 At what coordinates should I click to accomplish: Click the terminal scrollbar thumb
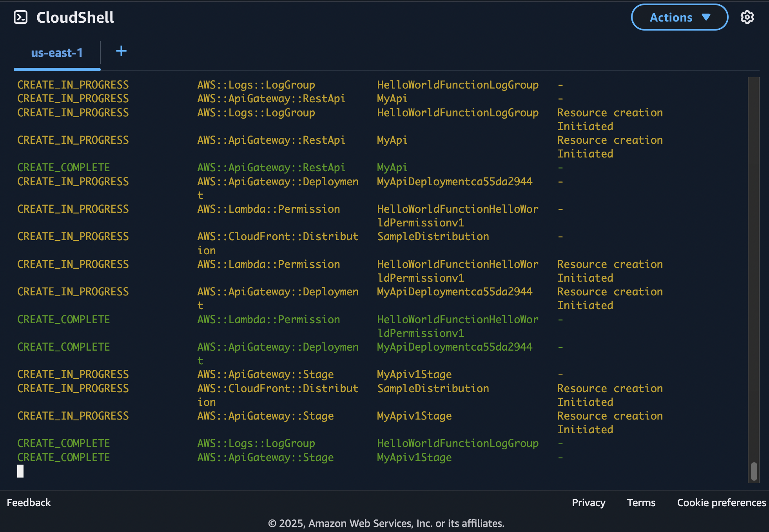[x=754, y=471]
